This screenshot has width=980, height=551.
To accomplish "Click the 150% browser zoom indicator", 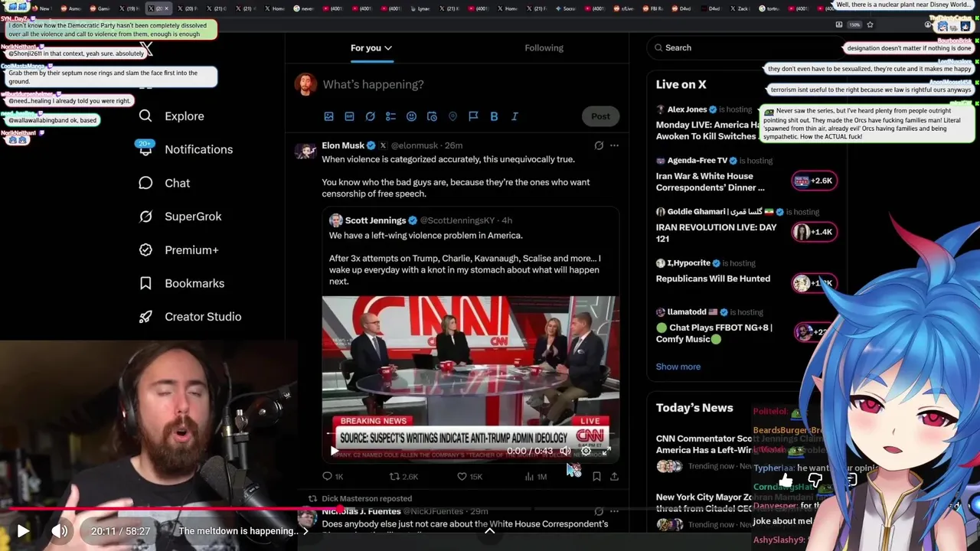I will [854, 24].
